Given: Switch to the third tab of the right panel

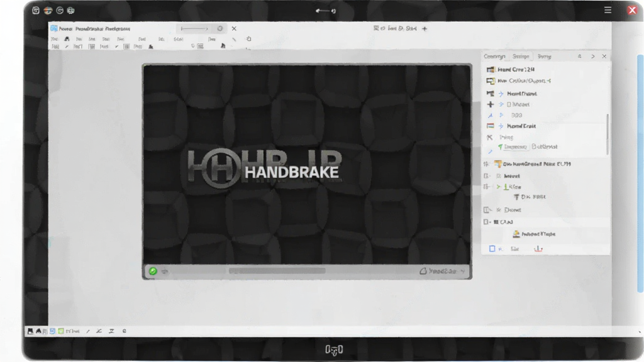Looking at the screenshot, I should pyautogui.click(x=544, y=56).
